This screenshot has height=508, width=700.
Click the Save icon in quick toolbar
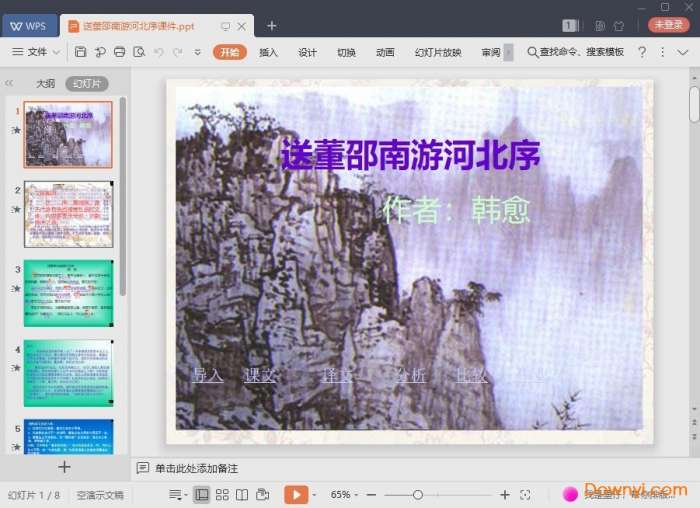(x=79, y=52)
